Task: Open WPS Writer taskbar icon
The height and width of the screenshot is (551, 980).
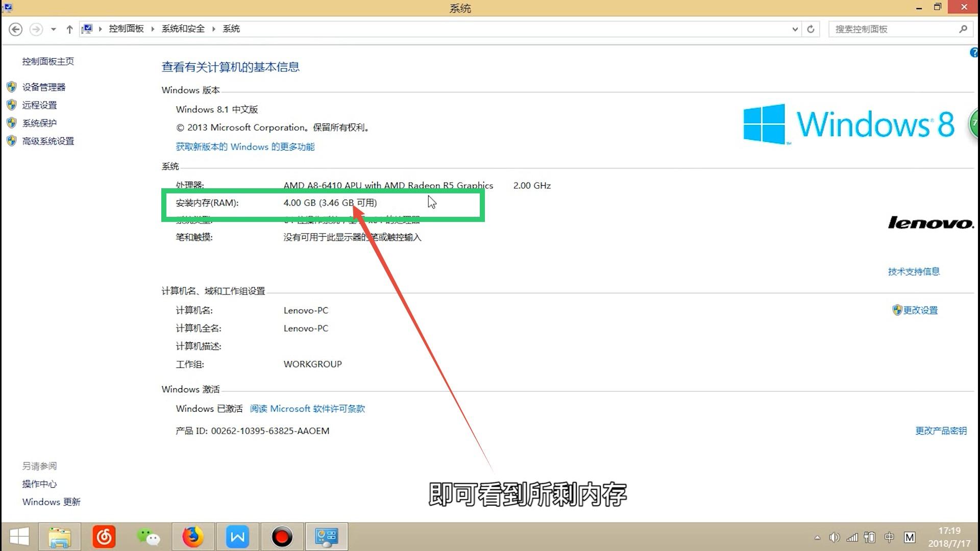Action: pos(237,537)
